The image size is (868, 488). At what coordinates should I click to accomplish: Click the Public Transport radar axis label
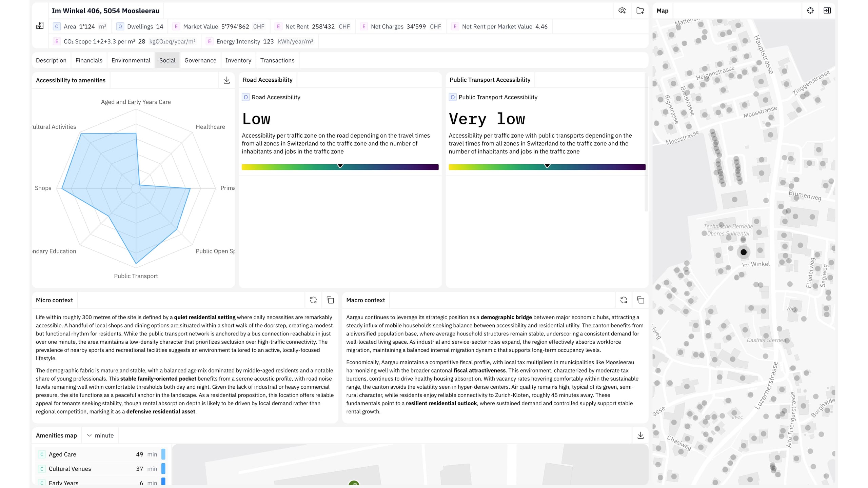(x=136, y=276)
